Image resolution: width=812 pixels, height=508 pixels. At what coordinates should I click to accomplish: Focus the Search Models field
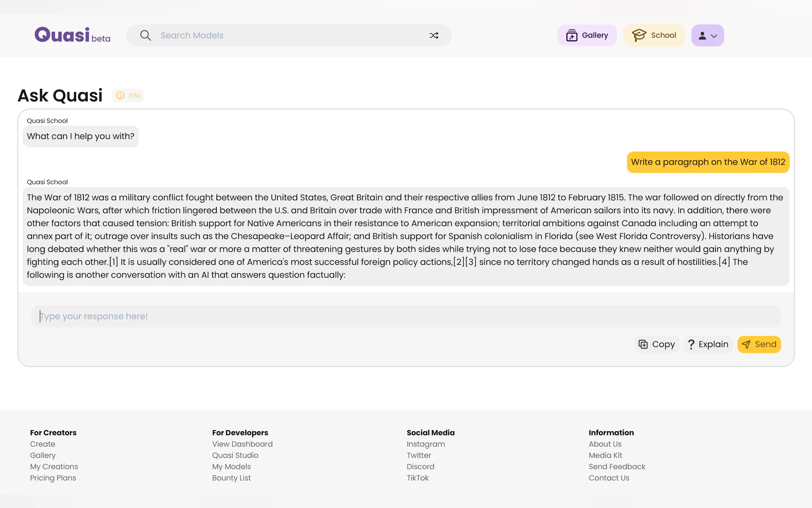pos(289,35)
